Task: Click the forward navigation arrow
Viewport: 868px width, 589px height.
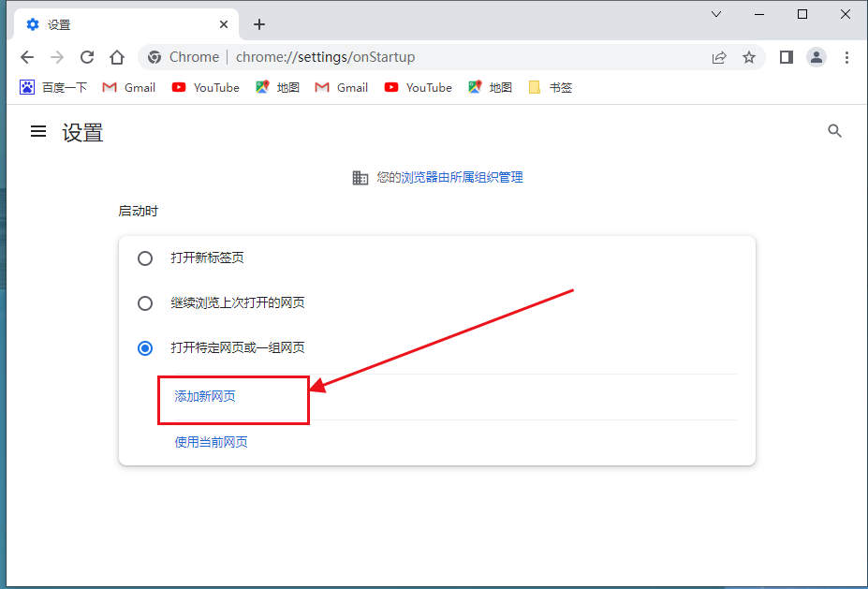Action: point(57,57)
